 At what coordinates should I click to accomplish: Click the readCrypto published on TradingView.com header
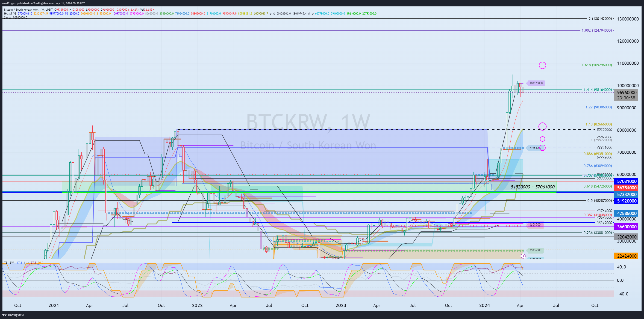tap(44, 3)
